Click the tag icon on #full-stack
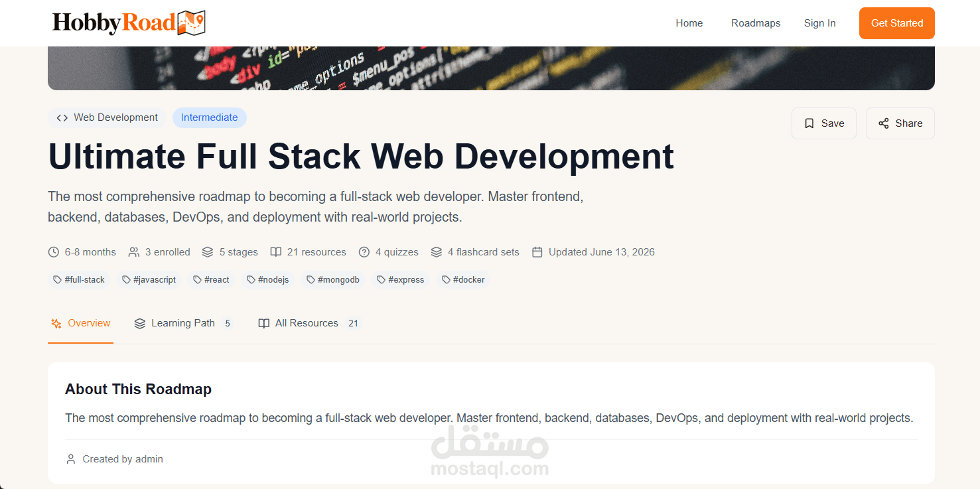The height and width of the screenshot is (489, 980). 58,280
